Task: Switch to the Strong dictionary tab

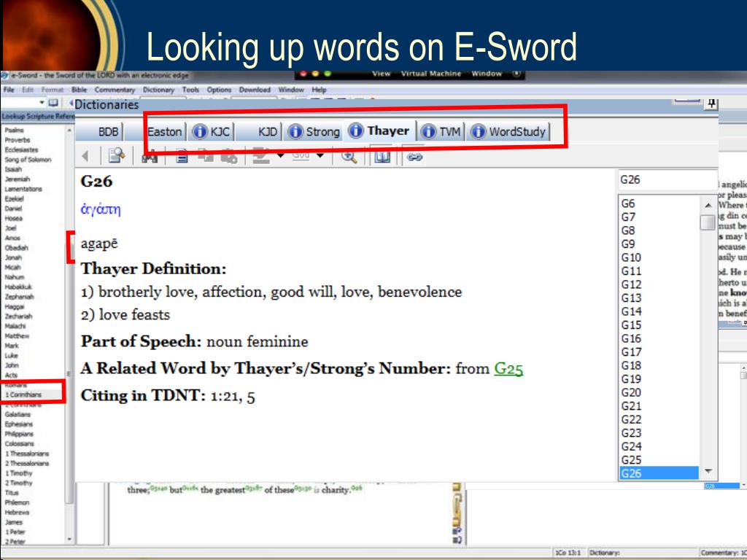Action: click(x=314, y=131)
